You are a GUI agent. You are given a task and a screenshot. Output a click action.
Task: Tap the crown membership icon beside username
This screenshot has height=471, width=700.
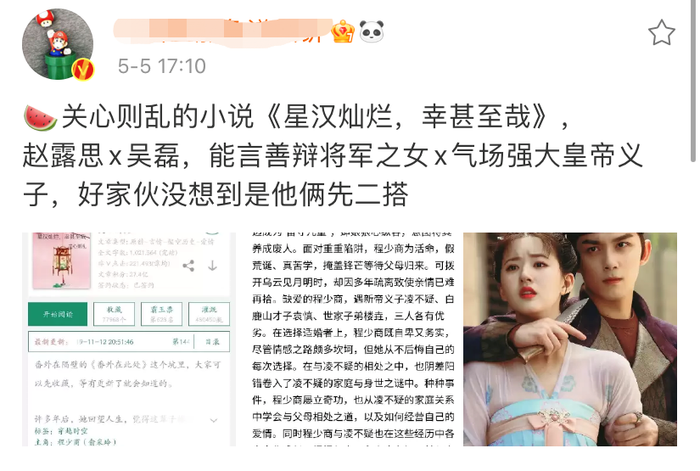click(343, 32)
